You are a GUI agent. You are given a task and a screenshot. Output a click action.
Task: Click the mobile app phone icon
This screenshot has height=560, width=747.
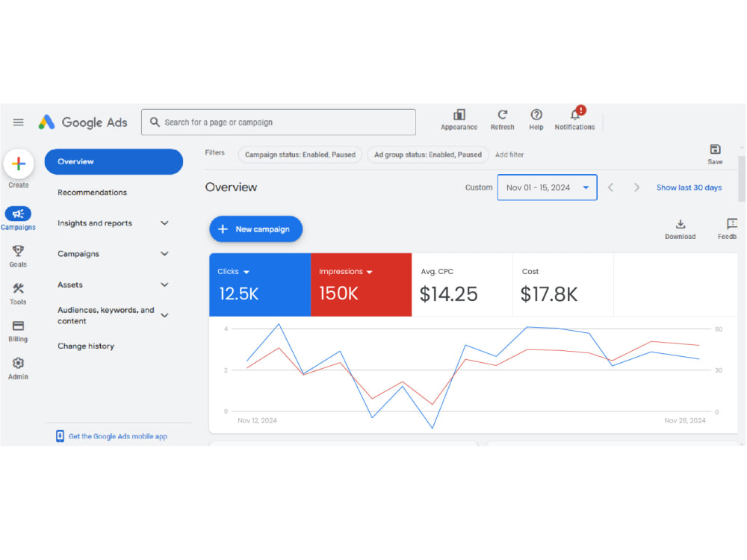(x=60, y=436)
